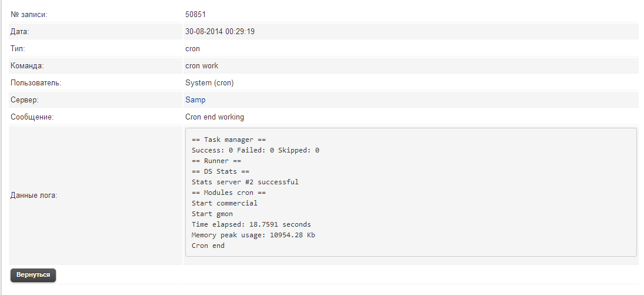The image size is (644, 295).
Task: Click the "Time elapsed: 18.7591 seconds" line
Action: point(251,224)
